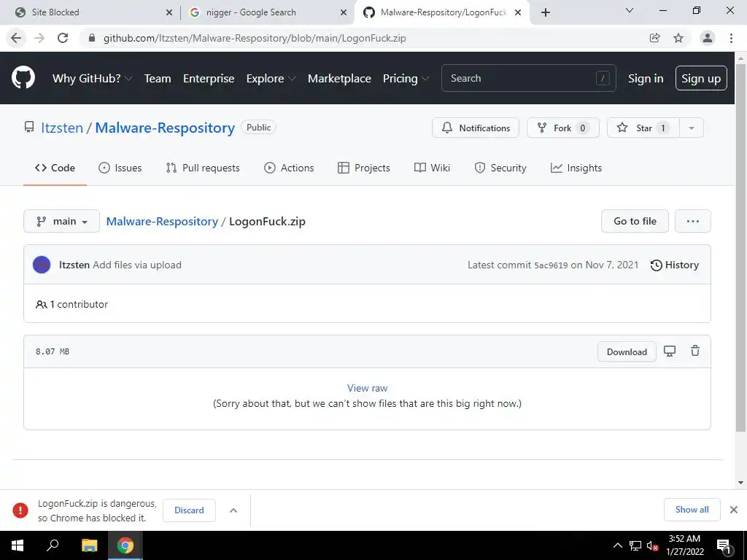View commit History
Image resolution: width=747 pixels, height=560 pixels.
tap(674, 265)
